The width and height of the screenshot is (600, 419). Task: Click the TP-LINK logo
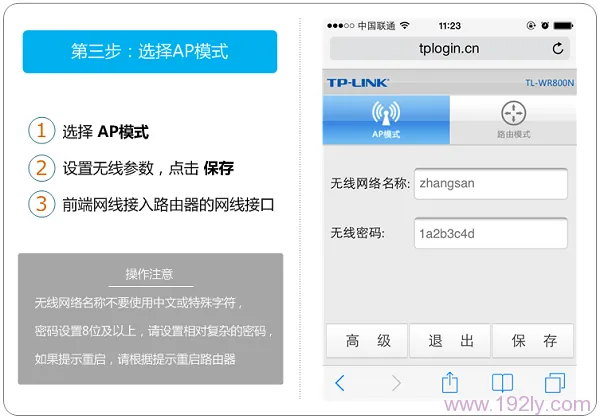click(x=357, y=82)
